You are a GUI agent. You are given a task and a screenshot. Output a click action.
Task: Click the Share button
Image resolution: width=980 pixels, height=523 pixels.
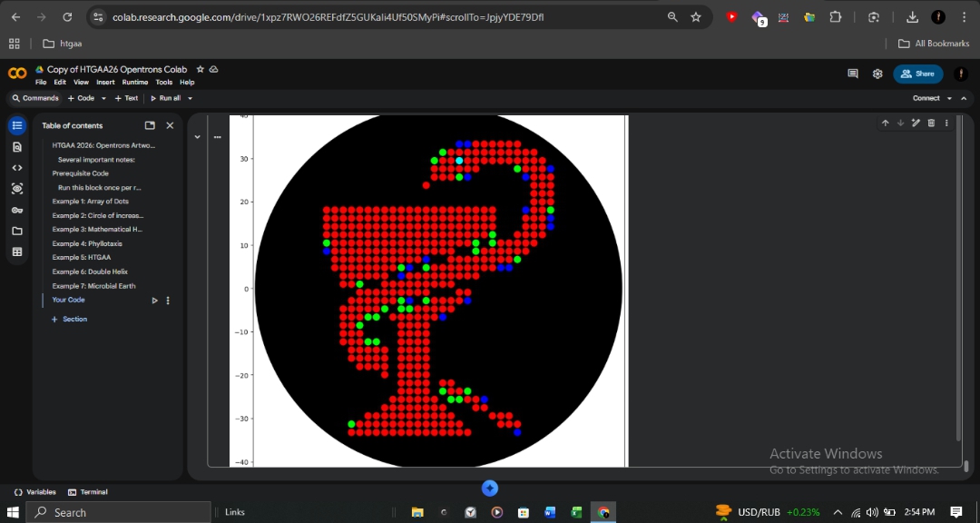(x=917, y=74)
